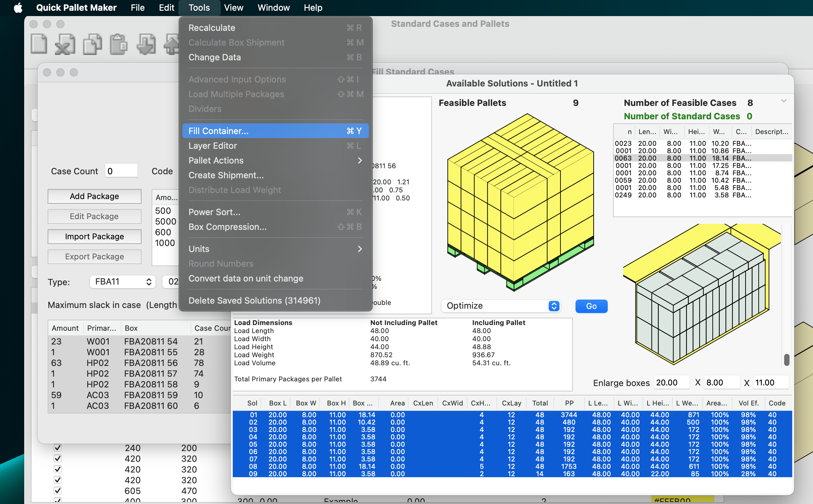Select solution row 09 with Total 14
This screenshot has width=813, height=504.
tap(512, 474)
